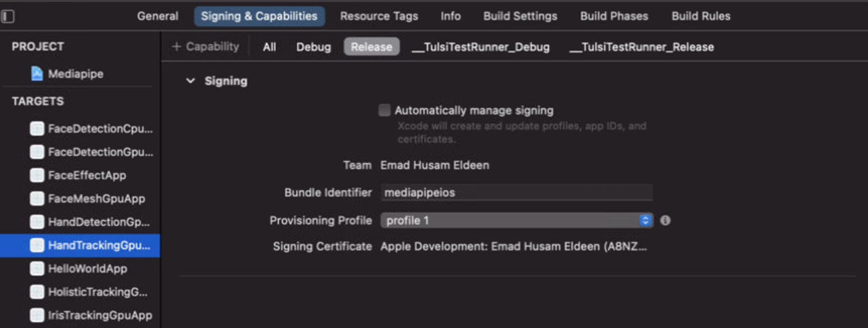The height and width of the screenshot is (328, 868).
Task: Switch to the Resource Tags tab
Action: click(379, 16)
